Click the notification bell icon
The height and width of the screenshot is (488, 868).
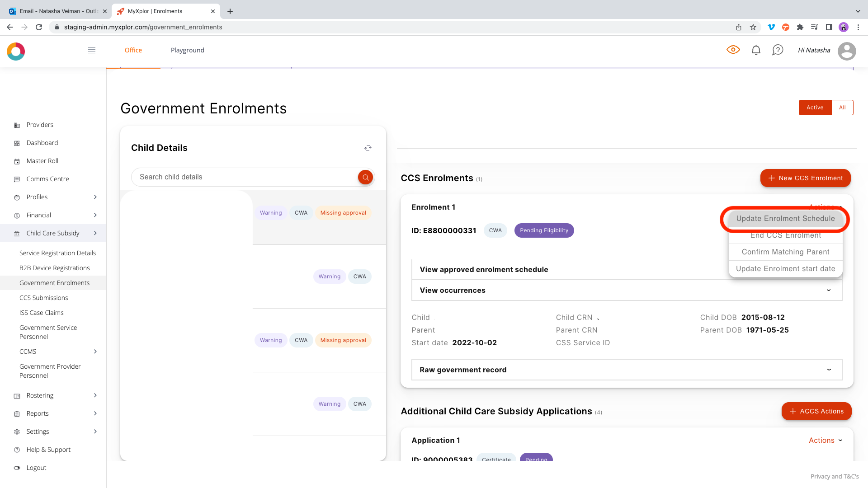[756, 50]
